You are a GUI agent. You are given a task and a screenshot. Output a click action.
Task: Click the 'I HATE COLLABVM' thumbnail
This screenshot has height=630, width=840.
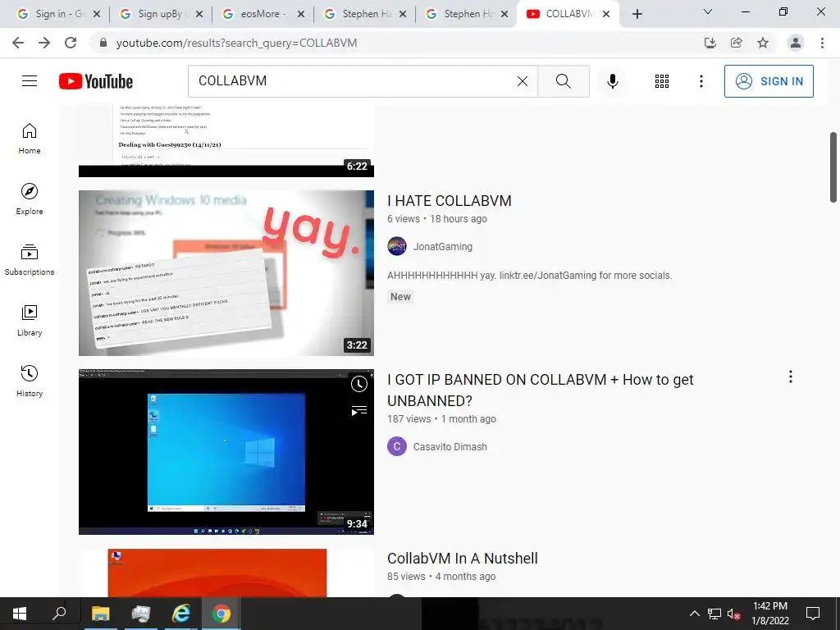point(226,273)
